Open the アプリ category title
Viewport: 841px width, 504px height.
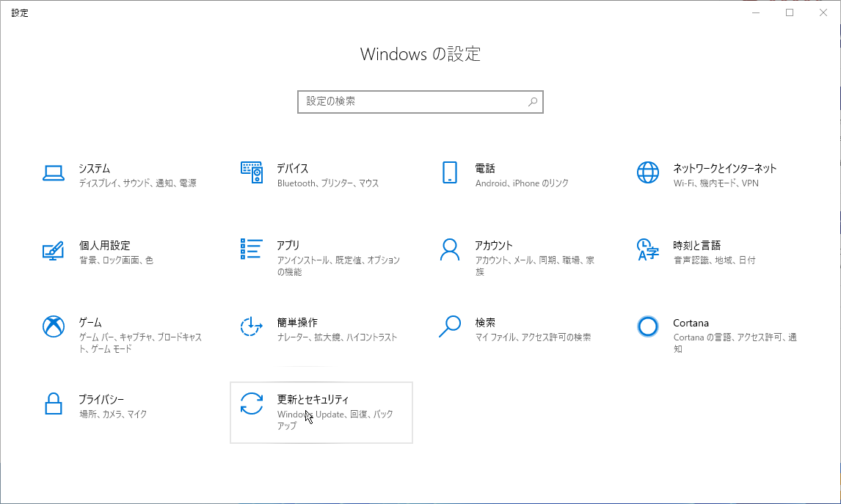coord(288,246)
